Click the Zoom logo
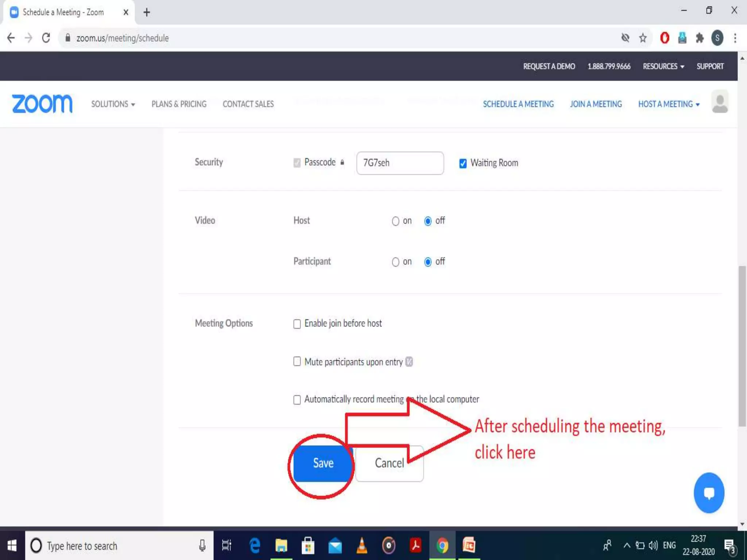This screenshot has width=747, height=560. pos(42,104)
